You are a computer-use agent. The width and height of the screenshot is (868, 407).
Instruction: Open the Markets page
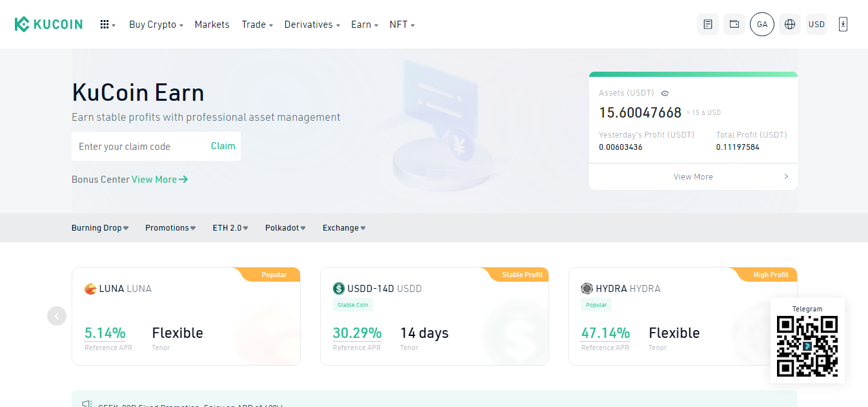tap(212, 25)
